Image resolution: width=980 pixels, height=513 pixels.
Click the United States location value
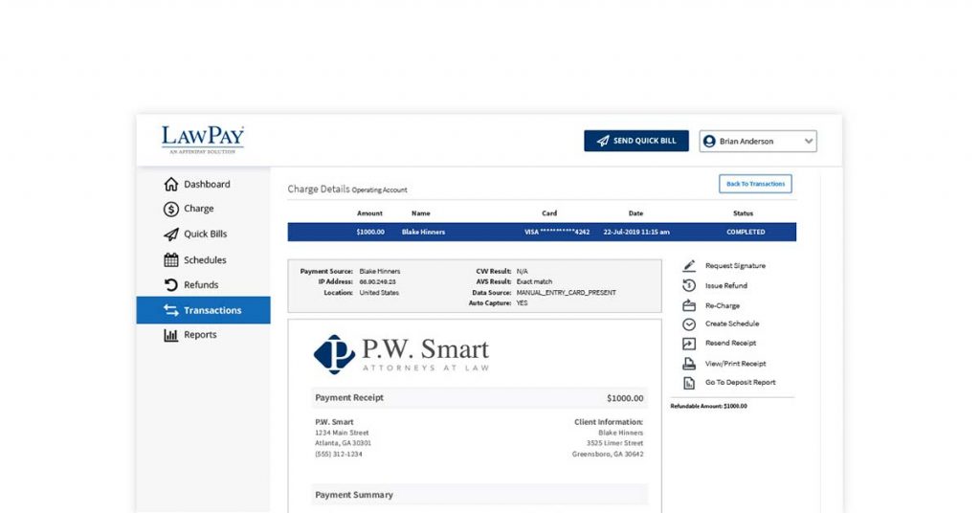tap(379, 293)
